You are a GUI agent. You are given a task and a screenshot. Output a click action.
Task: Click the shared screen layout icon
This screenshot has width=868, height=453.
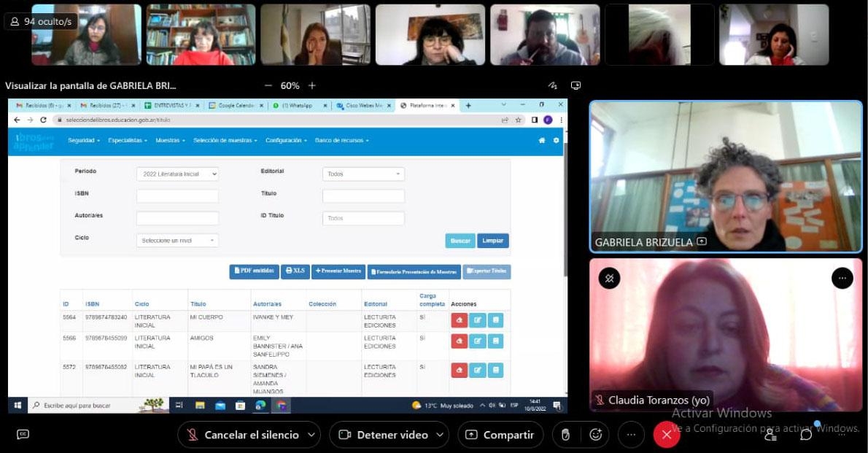(x=576, y=85)
